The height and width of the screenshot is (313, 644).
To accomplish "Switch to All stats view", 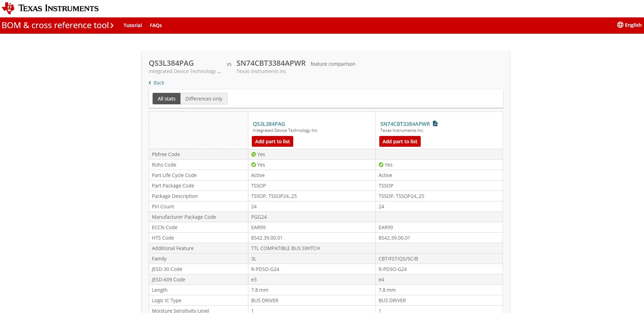I will point(166,99).
